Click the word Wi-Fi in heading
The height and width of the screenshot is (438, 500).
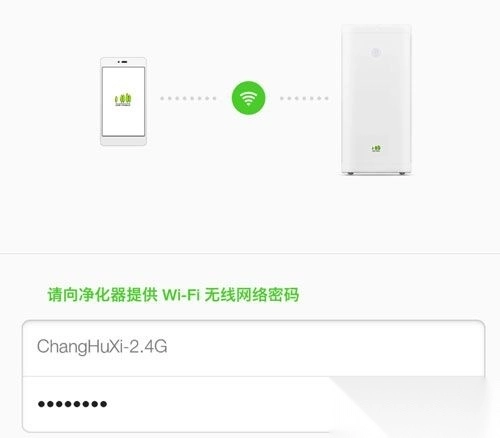point(181,295)
